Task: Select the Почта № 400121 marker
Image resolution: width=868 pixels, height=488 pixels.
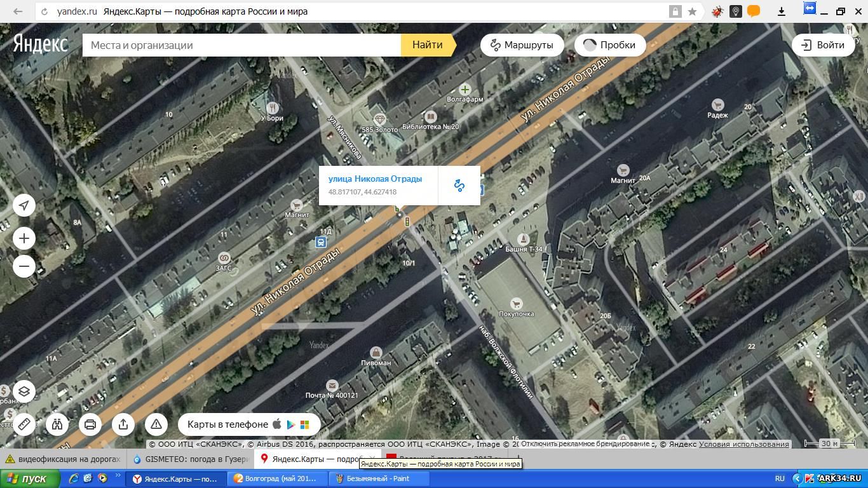Action: pyautogui.click(x=332, y=385)
